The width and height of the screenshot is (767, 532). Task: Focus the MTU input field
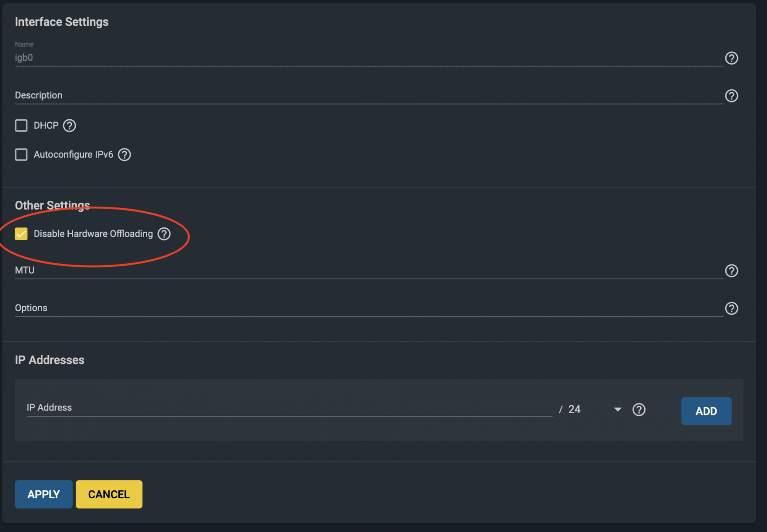369,270
